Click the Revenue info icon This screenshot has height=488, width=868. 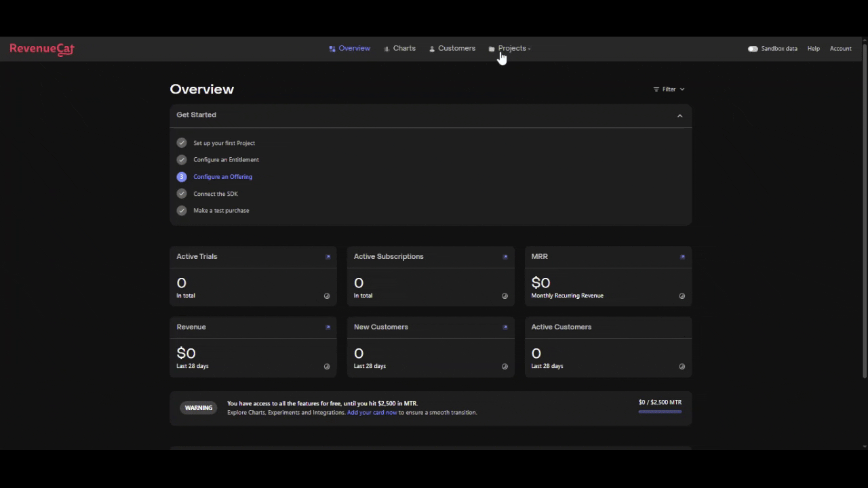click(327, 367)
